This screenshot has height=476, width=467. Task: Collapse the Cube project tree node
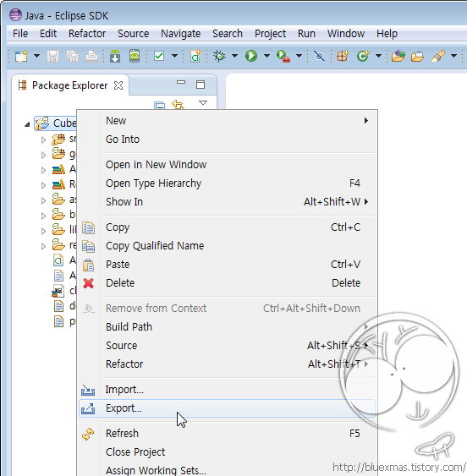[x=27, y=123]
